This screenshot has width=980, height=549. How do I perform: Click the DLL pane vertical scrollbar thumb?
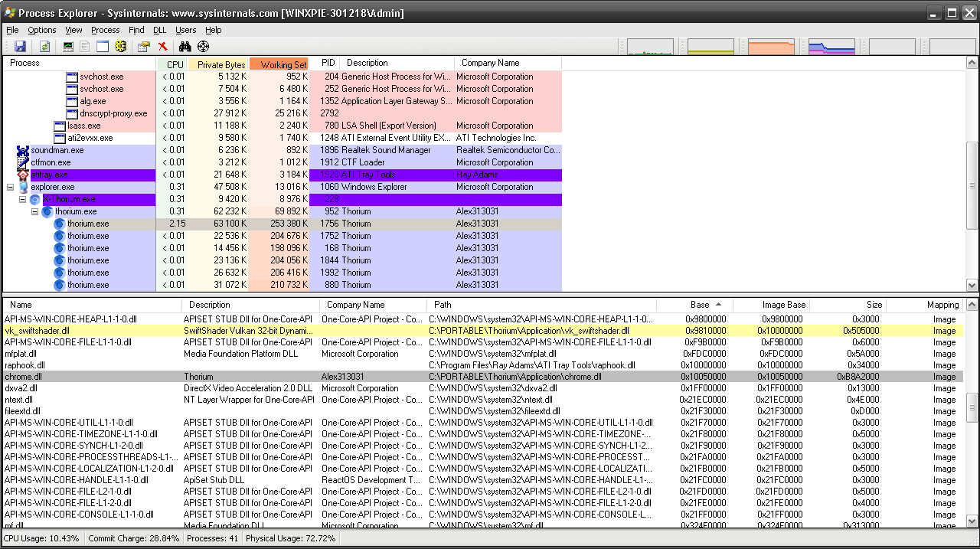(x=972, y=408)
